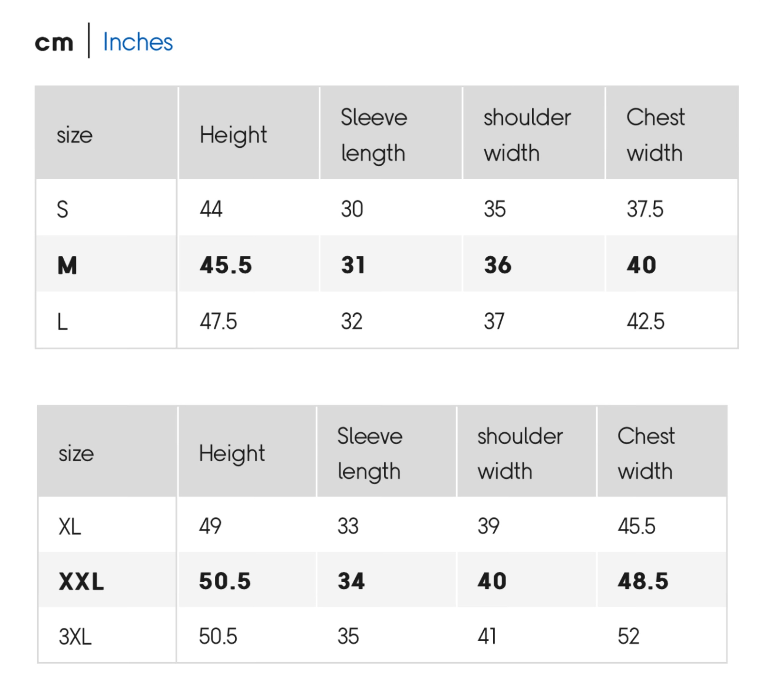Click XL shoulder width value 39
Screen dimensions: 760x700
click(488, 526)
